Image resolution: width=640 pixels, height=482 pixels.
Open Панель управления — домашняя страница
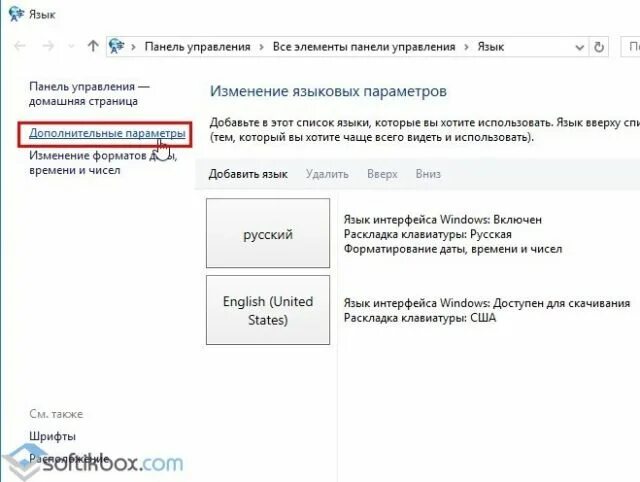89,94
